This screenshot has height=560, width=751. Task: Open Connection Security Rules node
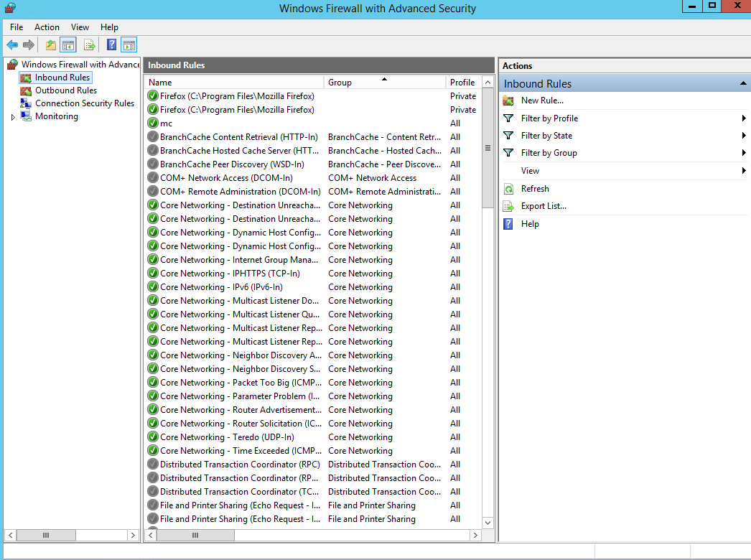84,103
